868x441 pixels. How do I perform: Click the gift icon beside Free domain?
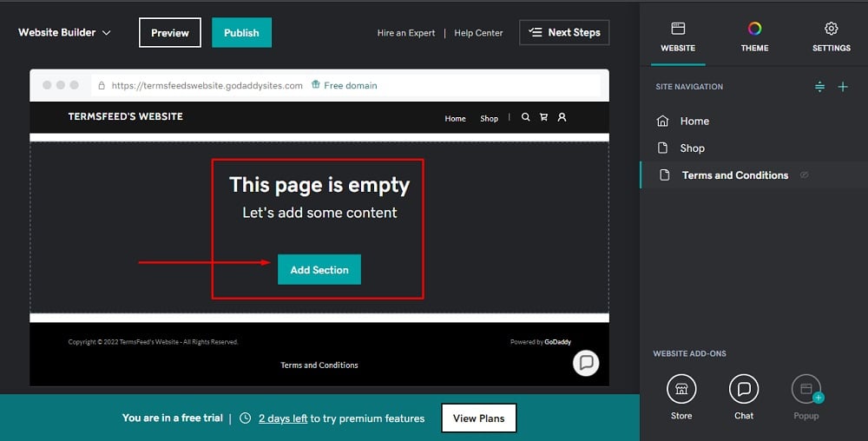coord(316,85)
